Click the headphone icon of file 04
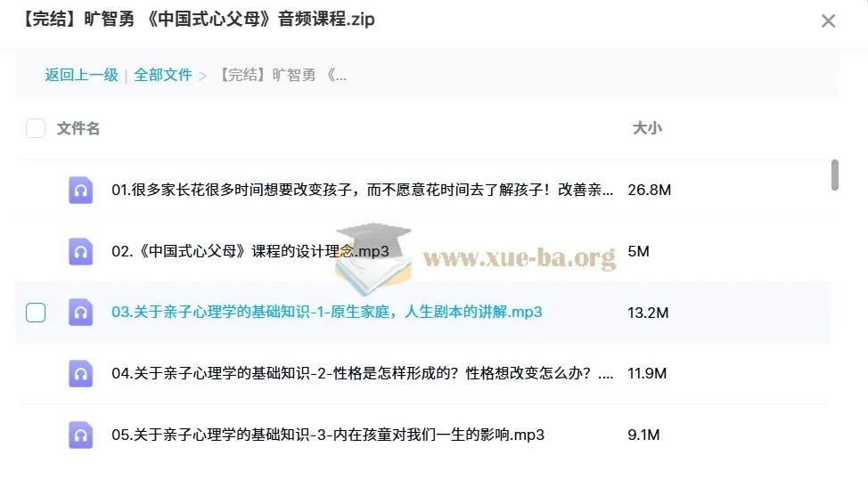Image resolution: width=868 pixels, height=488 pixels. point(81,373)
